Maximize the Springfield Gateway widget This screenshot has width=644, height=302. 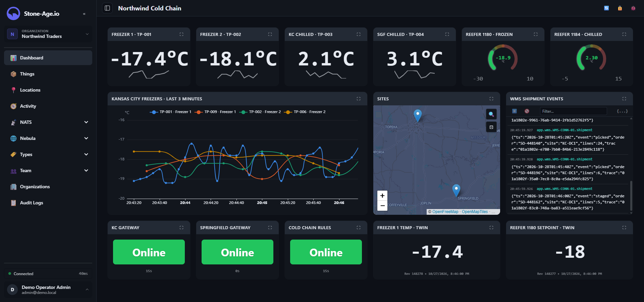pyautogui.click(x=270, y=228)
